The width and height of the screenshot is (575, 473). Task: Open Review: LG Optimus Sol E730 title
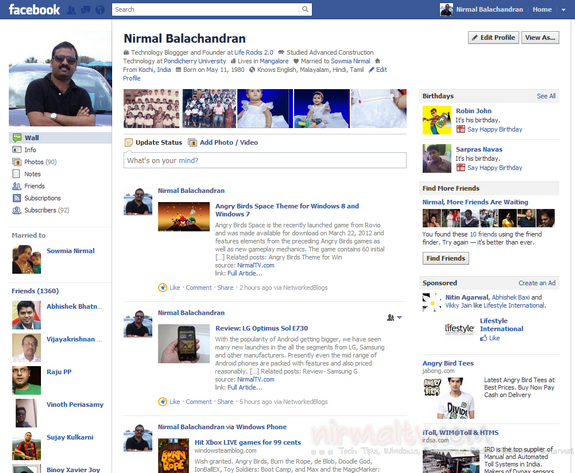(261, 328)
